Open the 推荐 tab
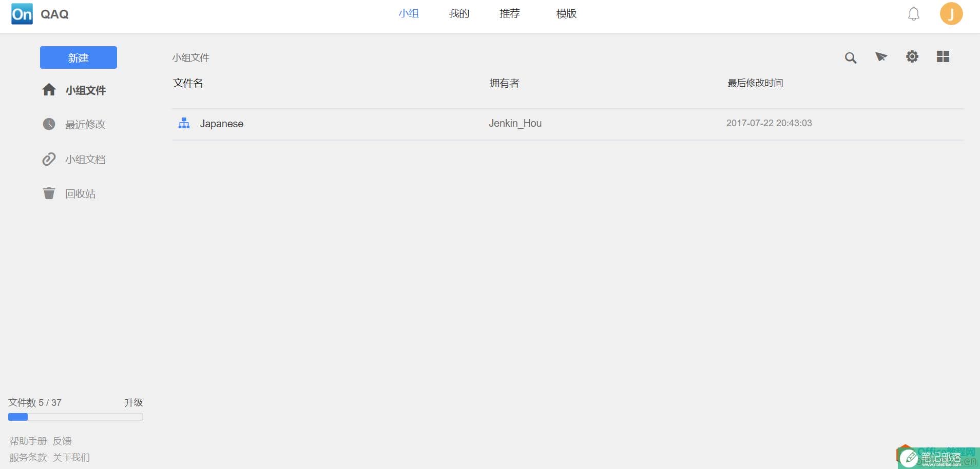Viewport: 980px width, 469px height. coord(510,13)
